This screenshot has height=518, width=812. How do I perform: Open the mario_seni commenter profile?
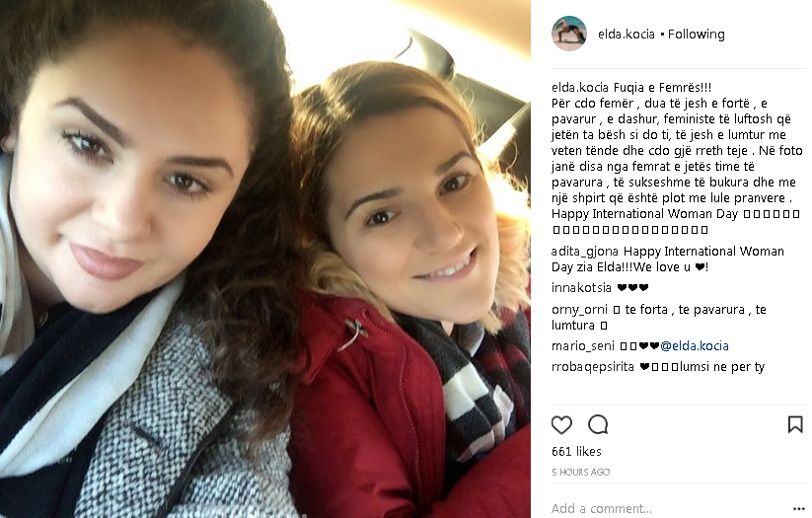(582, 346)
